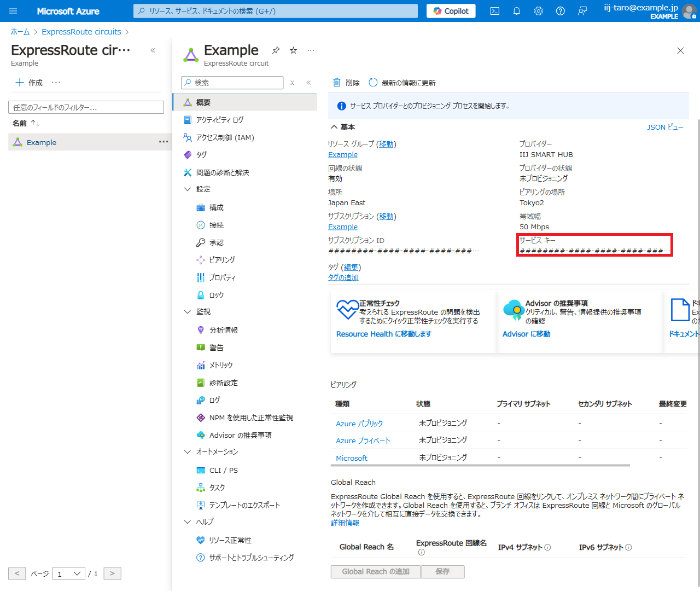Collapse the ExpressRoute circuits list pane
This screenshot has width=700, height=591.
coord(153,50)
